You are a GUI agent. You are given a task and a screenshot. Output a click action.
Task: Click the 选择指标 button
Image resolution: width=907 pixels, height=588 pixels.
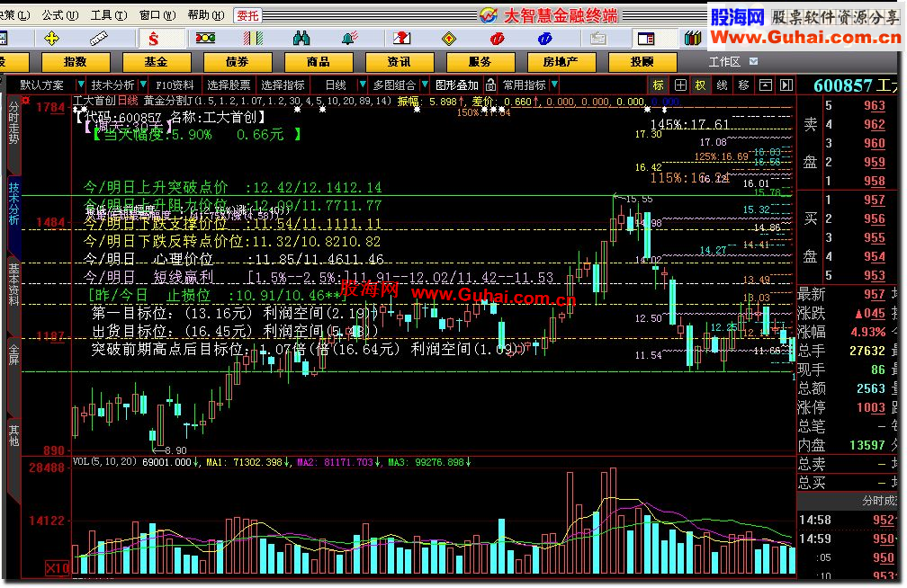283,85
